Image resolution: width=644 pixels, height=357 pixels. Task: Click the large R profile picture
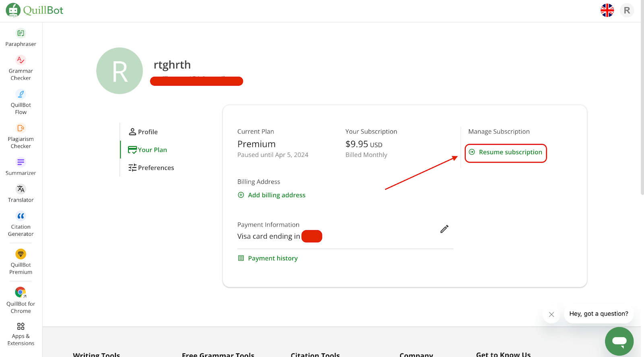pyautogui.click(x=120, y=71)
